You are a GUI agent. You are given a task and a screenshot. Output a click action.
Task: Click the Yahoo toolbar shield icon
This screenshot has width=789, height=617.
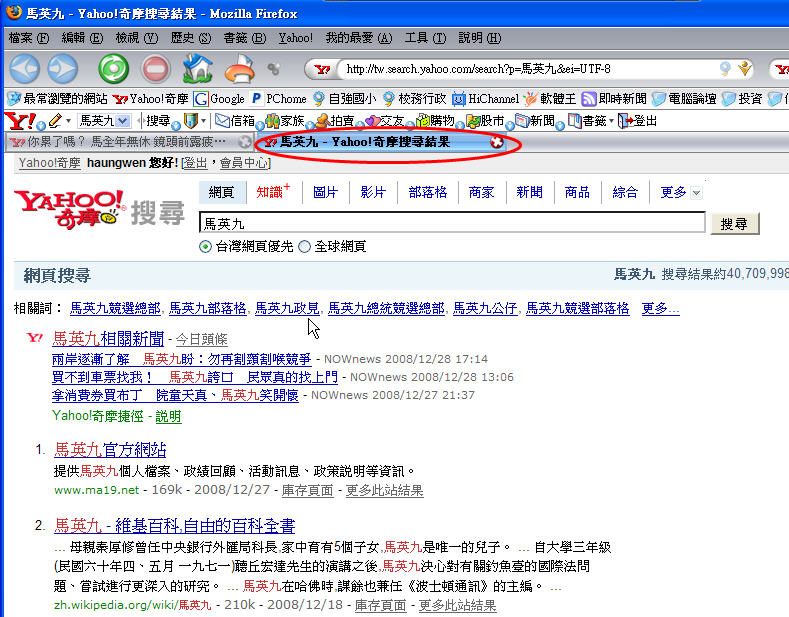click(190, 121)
